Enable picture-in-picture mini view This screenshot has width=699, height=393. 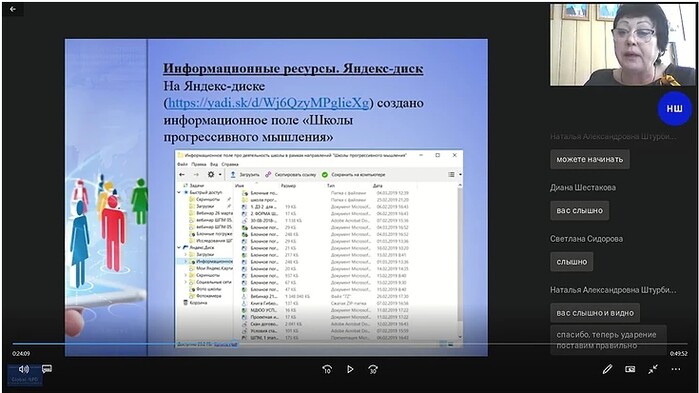point(630,369)
